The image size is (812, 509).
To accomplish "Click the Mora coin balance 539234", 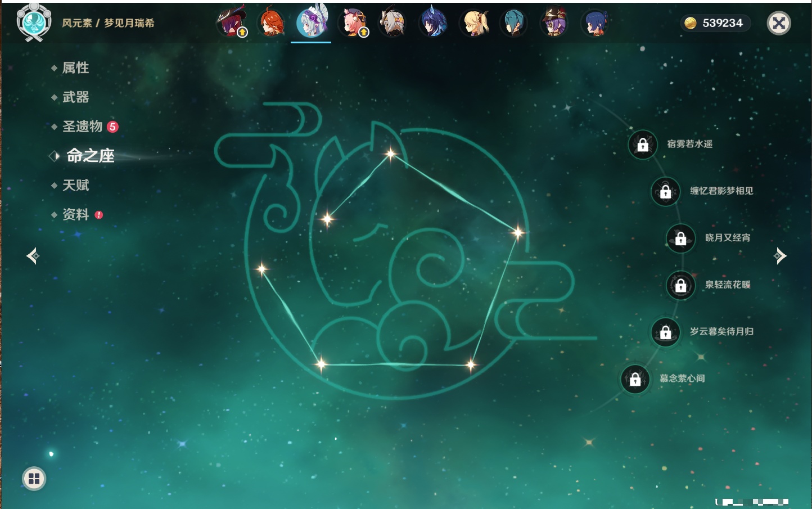I will pos(714,23).
